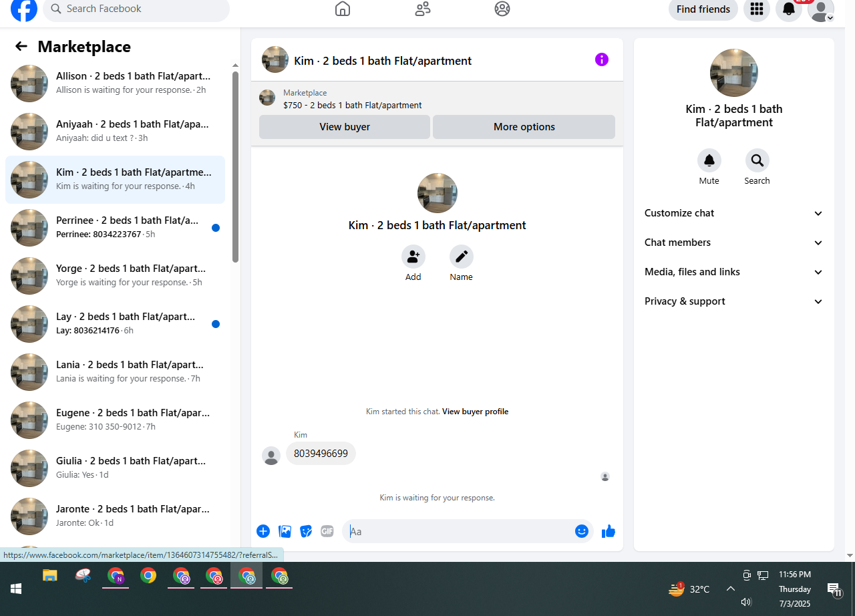Open Snipping Tool on the taskbar

(x=83, y=575)
